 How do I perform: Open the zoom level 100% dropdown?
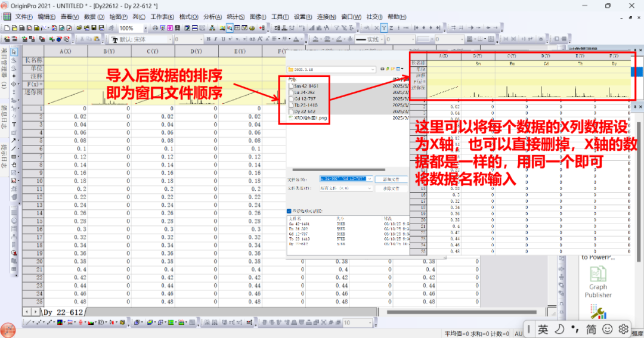point(145,28)
